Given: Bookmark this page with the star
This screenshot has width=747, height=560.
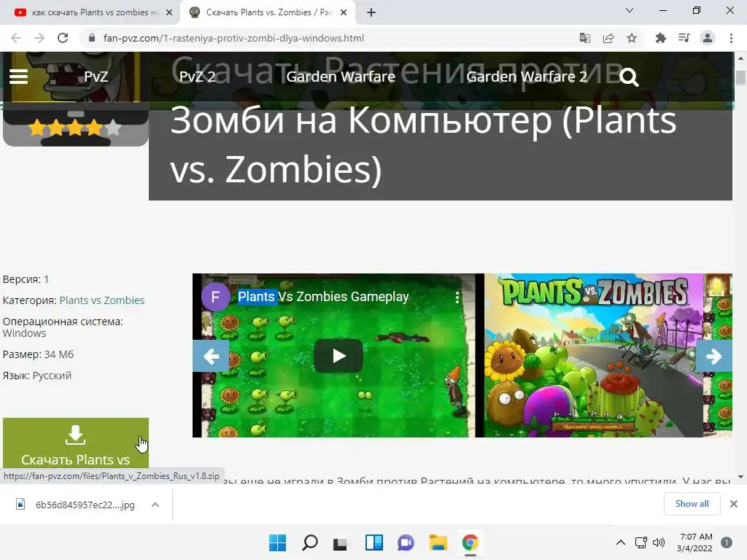Looking at the screenshot, I should (x=632, y=38).
